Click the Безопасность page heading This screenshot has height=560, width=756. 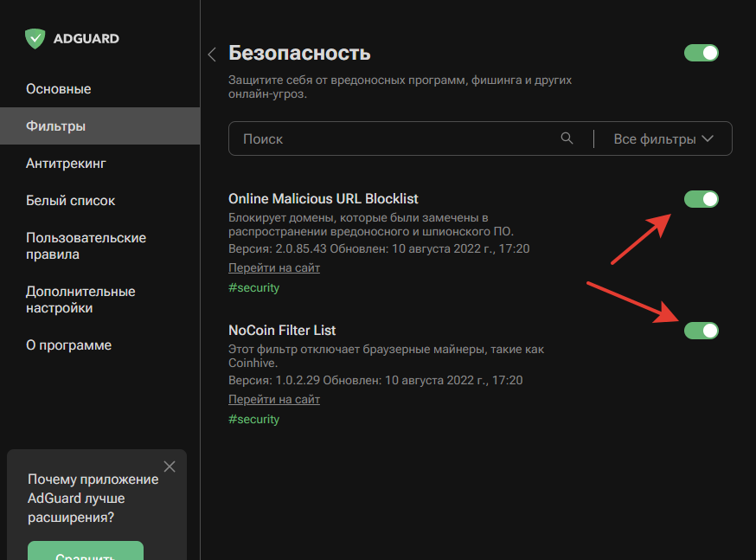pyautogui.click(x=299, y=53)
